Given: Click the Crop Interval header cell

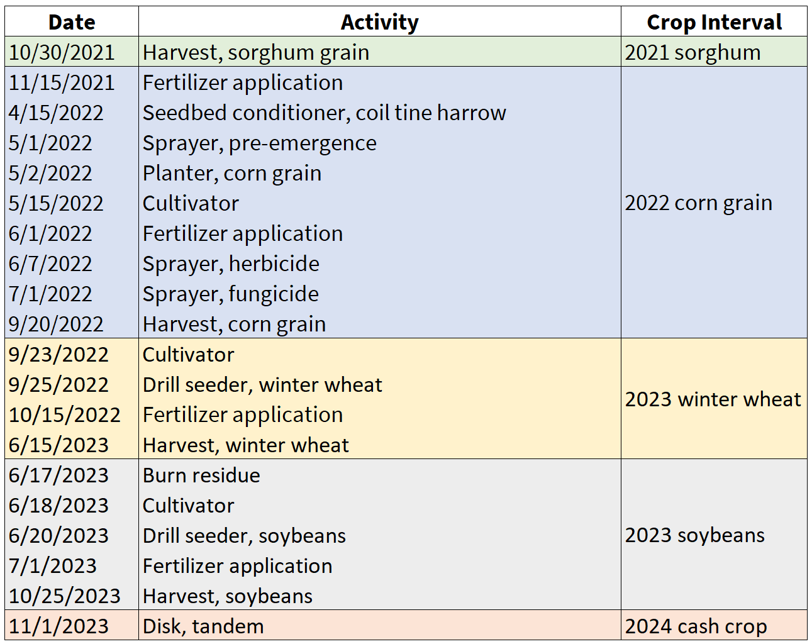Looking at the screenshot, I should coord(714,22).
